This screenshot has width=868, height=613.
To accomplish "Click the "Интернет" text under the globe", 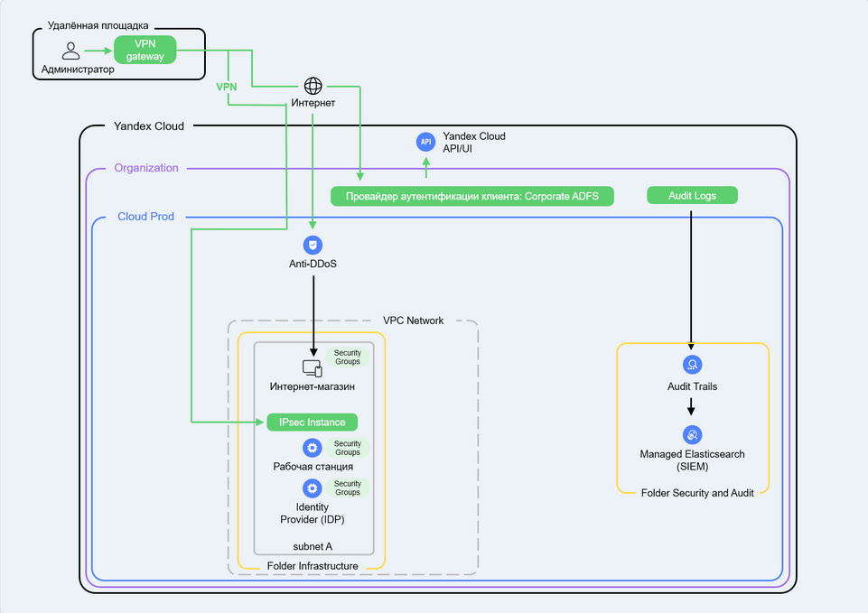I will pos(313,103).
